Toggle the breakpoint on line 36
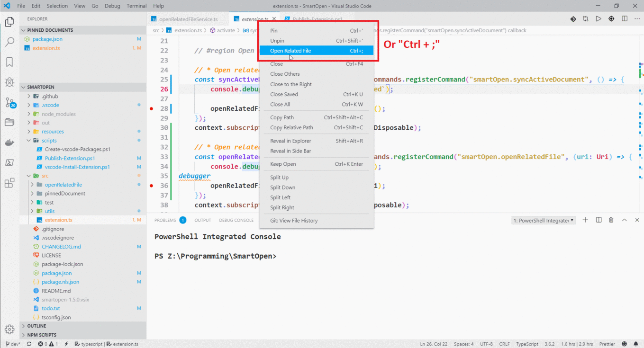 (x=152, y=186)
